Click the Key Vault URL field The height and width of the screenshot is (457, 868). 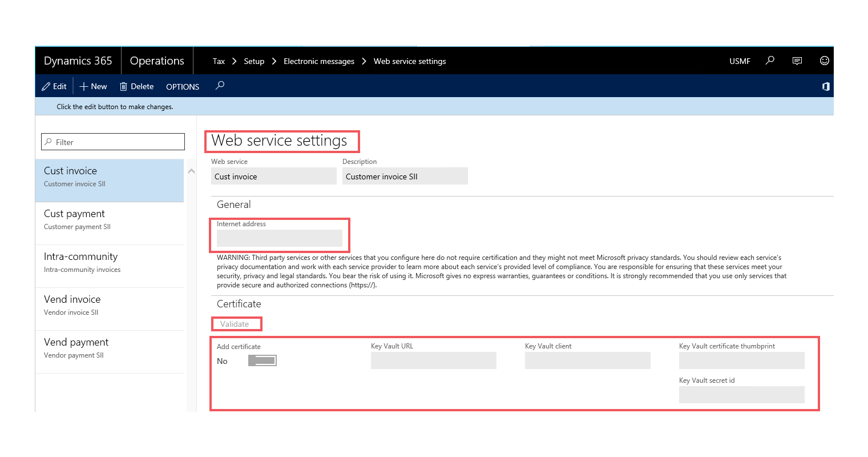pyautogui.click(x=434, y=360)
